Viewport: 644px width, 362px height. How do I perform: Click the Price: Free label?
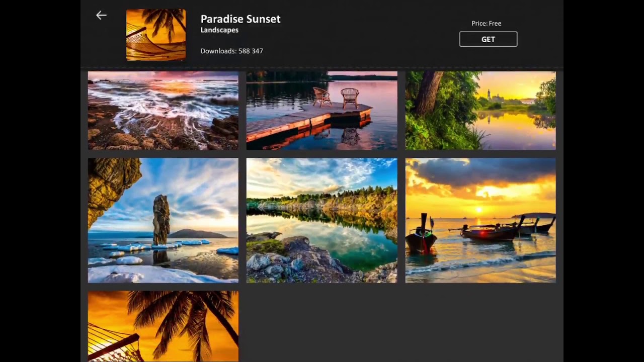click(x=486, y=23)
